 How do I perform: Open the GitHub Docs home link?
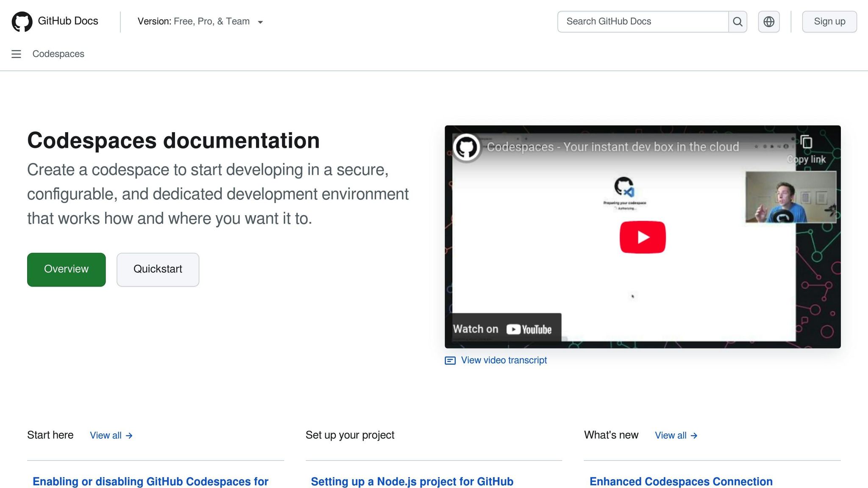tap(68, 21)
